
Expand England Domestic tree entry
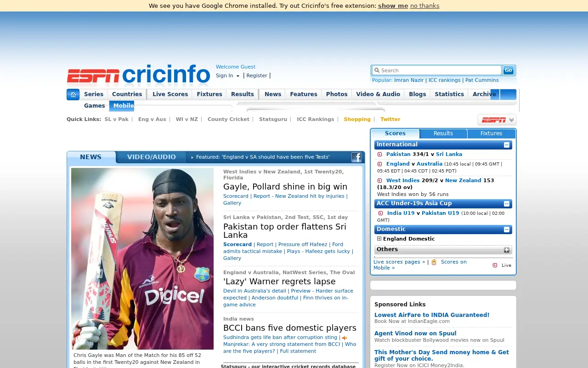click(379, 239)
